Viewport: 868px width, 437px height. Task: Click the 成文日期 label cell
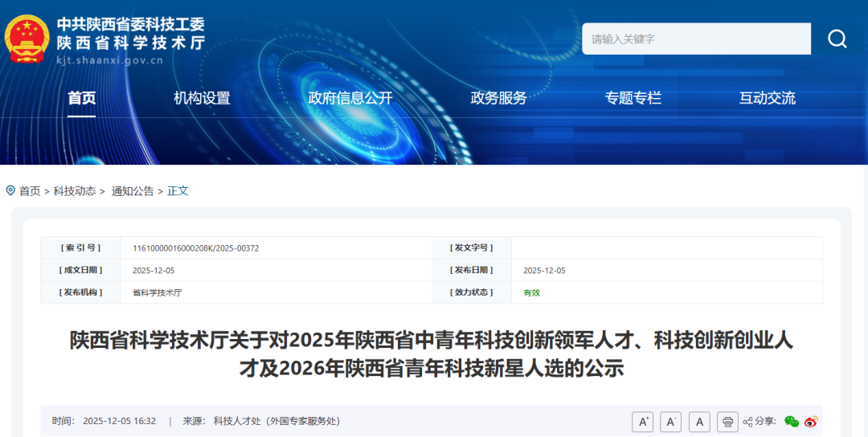pos(81,270)
